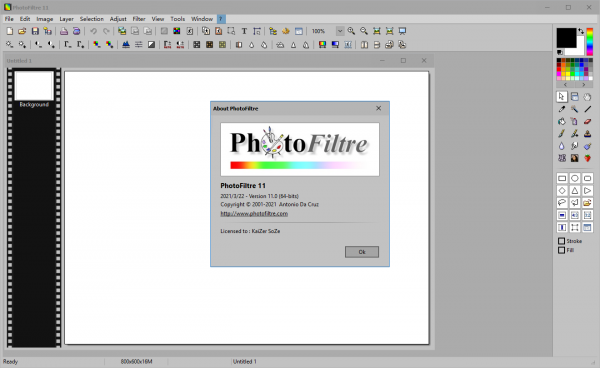
Task: Select the Fill paint bucket tool
Action: point(561,122)
